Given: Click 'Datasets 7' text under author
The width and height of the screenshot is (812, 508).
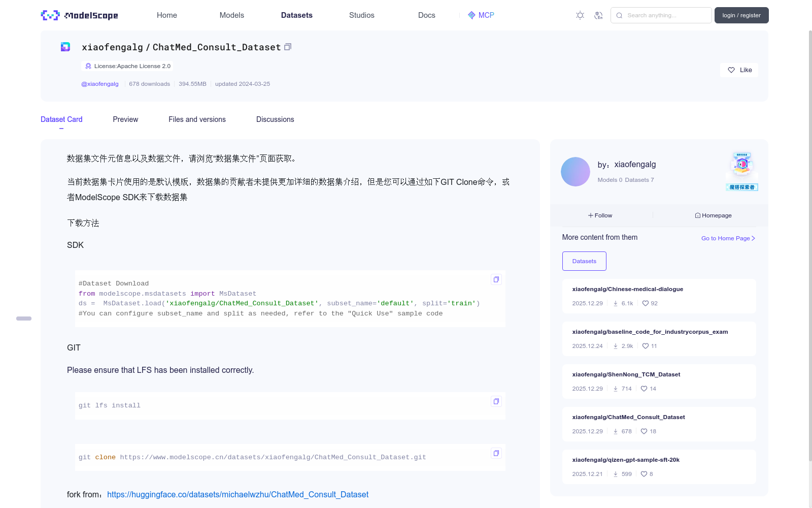Looking at the screenshot, I should [639, 180].
